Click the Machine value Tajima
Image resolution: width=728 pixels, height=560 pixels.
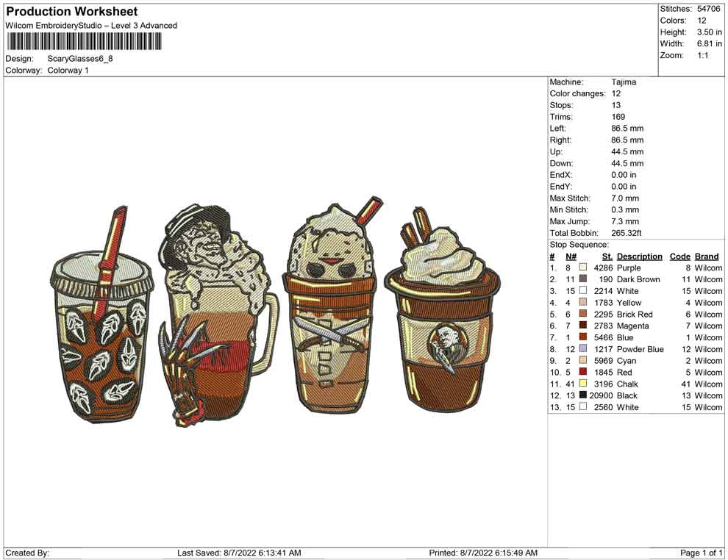624,82
